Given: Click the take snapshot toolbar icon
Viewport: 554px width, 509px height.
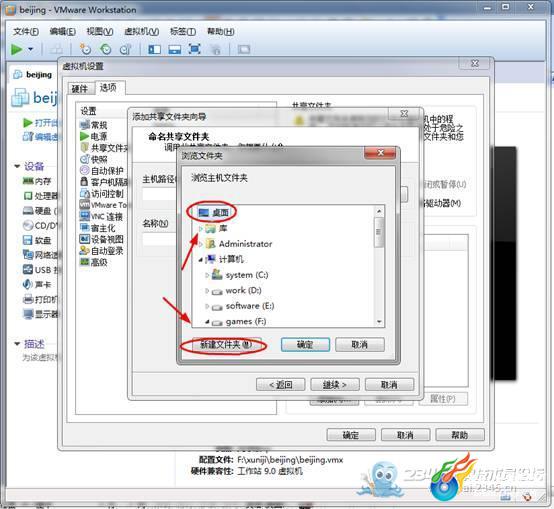Looking at the screenshot, I should [x=85, y=49].
